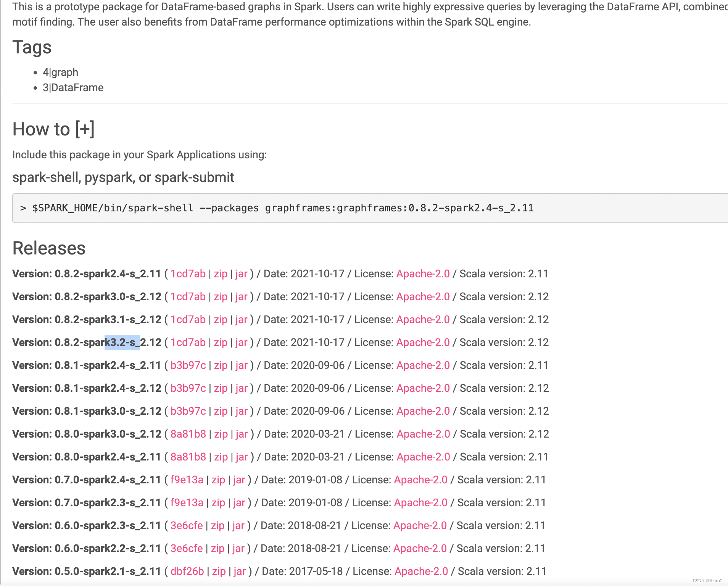Download zip for 0.7.0-spark2.4-s_2.11
Viewport: 728px width, 586px height.
[x=219, y=480]
